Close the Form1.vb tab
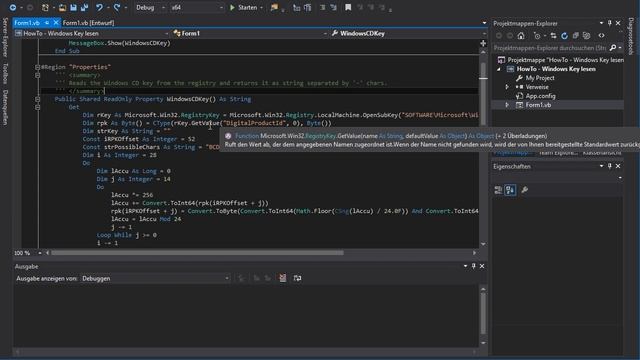Viewport: 640px width, 360px height. coord(56,23)
